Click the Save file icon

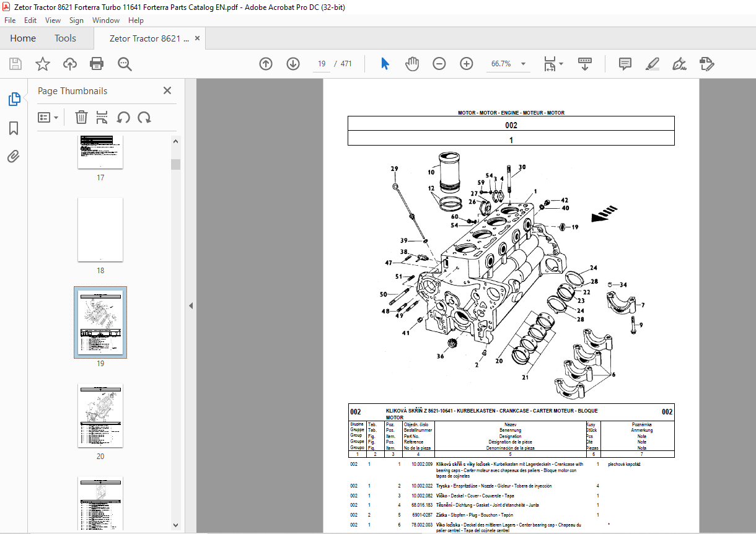tap(15, 64)
